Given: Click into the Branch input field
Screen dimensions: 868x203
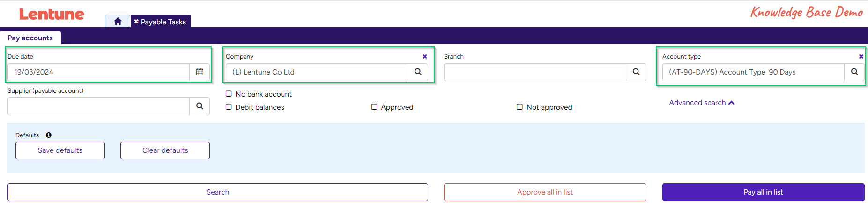Looking at the screenshot, I should click(535, 72).
